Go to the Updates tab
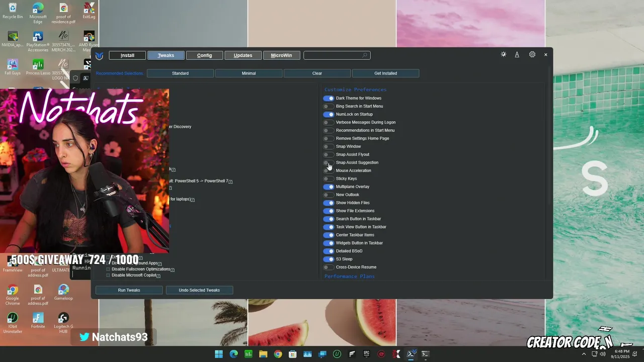The width and height of the screenshot is (644, 362). pyautogui.click(x=243, y=55)
